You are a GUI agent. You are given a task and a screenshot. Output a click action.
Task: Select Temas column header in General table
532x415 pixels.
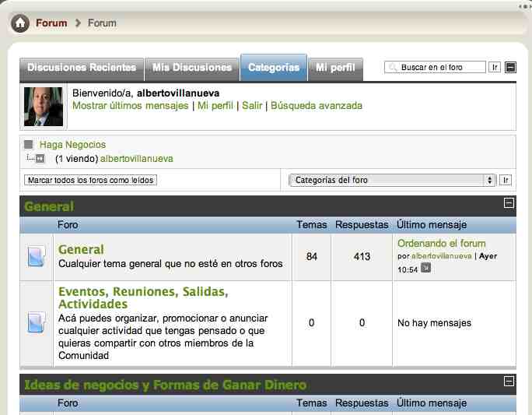[311, 225]
